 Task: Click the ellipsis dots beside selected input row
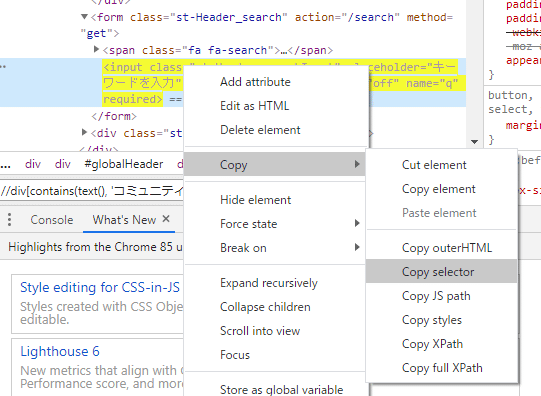(3, 66)
